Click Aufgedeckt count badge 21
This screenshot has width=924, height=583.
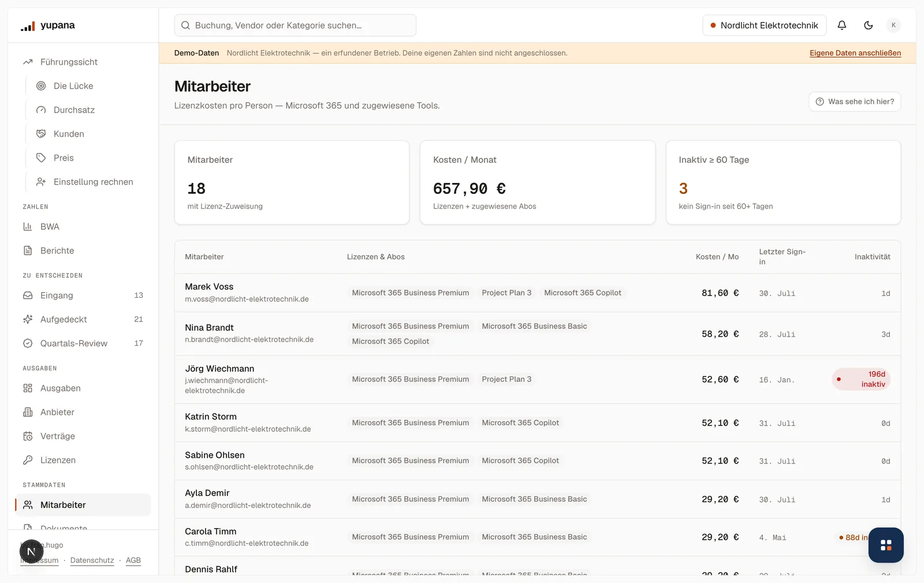tap(139, 319)
